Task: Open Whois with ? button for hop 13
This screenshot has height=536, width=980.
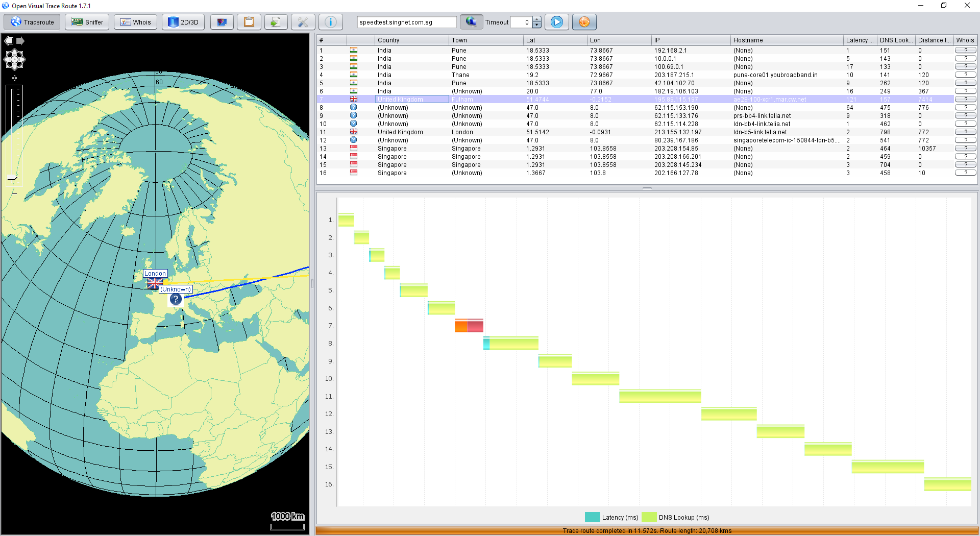Action: point(965,149)
